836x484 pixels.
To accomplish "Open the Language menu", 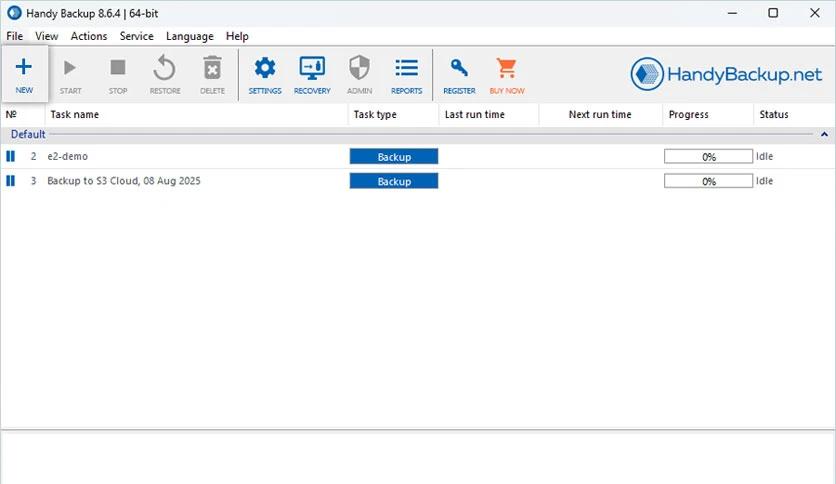I will [x=190, y=36].
